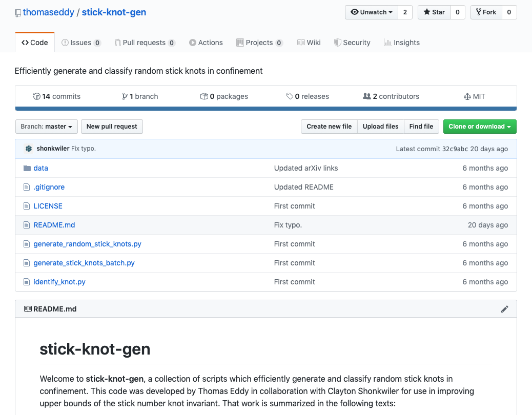
Task: Click Create new file button
Action: (x=329, y=127)
